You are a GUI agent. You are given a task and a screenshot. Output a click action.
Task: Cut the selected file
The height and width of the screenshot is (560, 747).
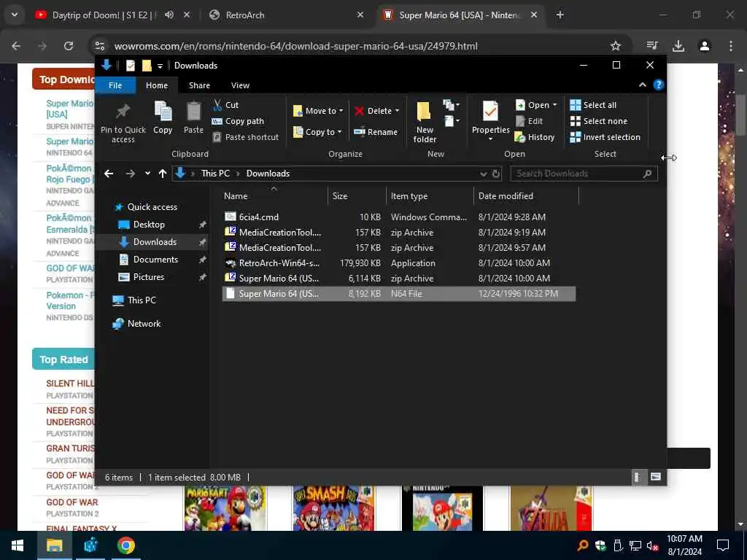coord(226,105)
